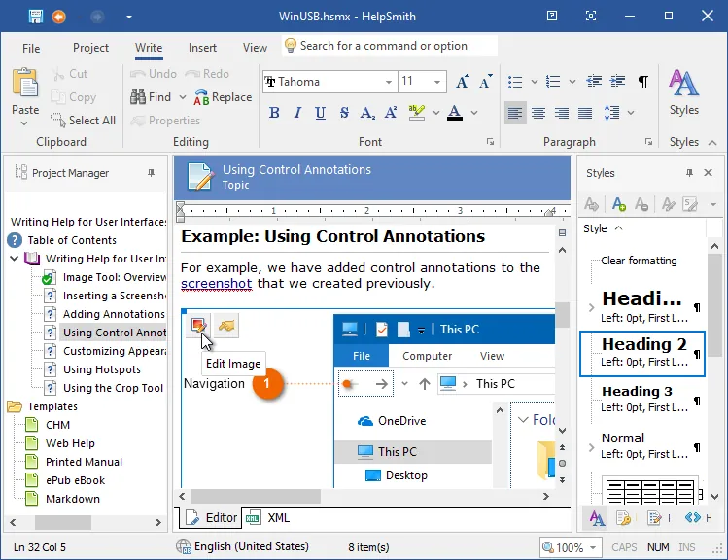Click the orange Back arrow icon
728x560 pixels.
[59, 17]
